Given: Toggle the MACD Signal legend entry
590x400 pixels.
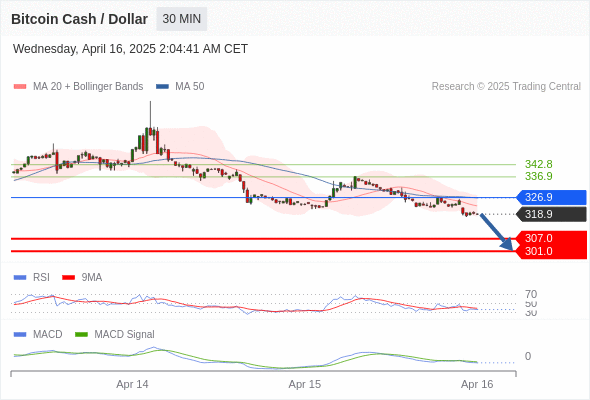Looking at the screenshot, I should 115,334.
